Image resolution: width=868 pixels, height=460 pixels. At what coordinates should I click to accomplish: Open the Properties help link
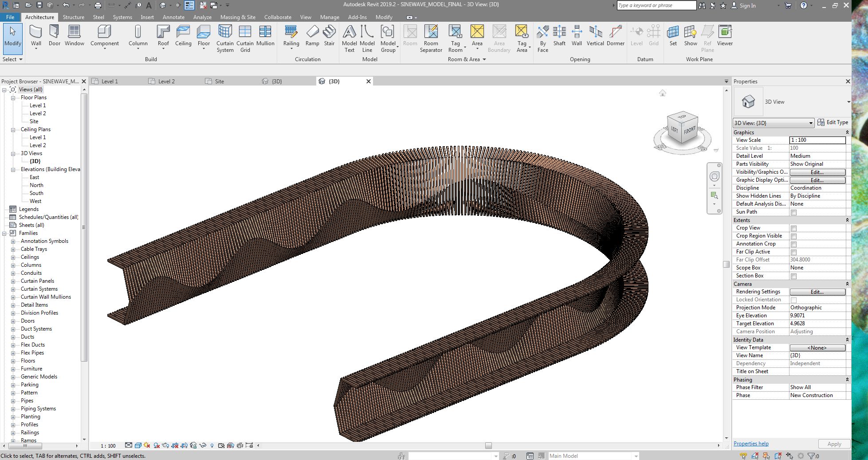click(x=750, y=444)
